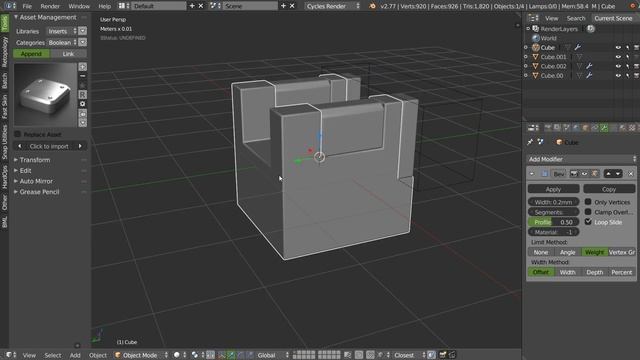
Task: Click the pin icon in properties header
Action: 530,142
